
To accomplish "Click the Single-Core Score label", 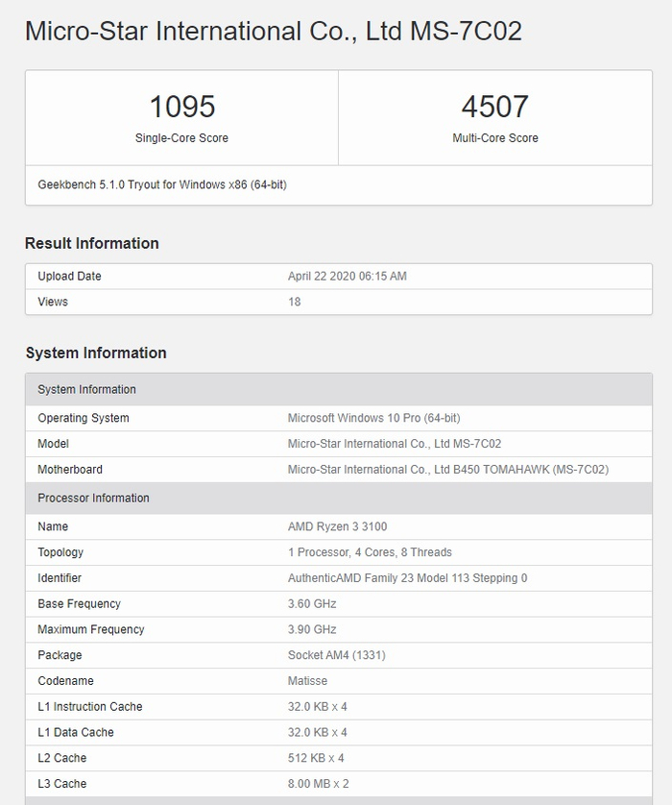I will pos(181,137).
